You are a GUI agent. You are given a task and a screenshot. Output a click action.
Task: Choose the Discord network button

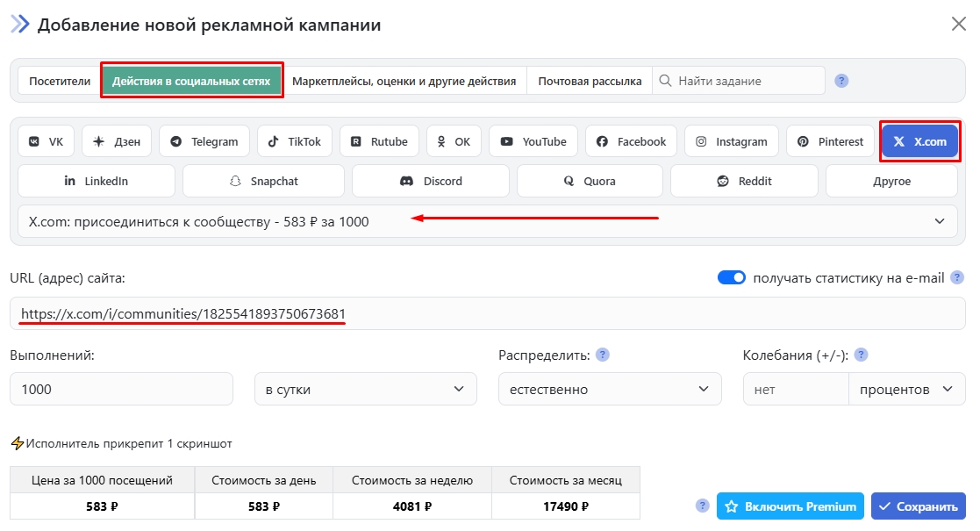click(431, 181)
